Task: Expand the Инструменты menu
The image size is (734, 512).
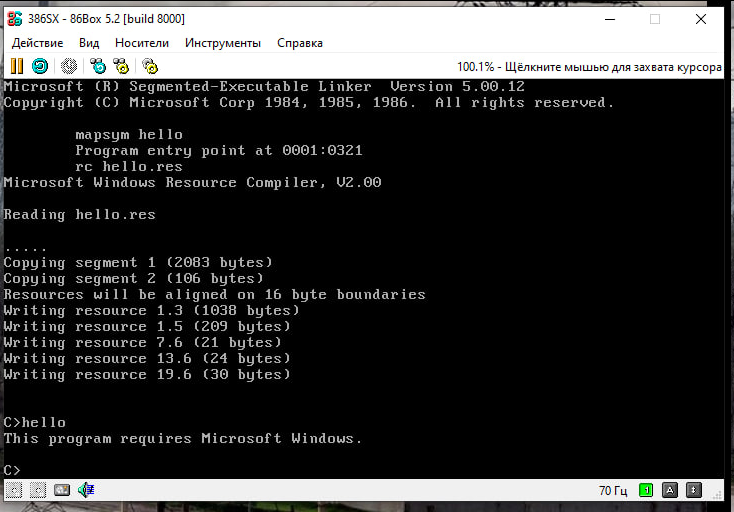Action: click(x=223, y=43)
